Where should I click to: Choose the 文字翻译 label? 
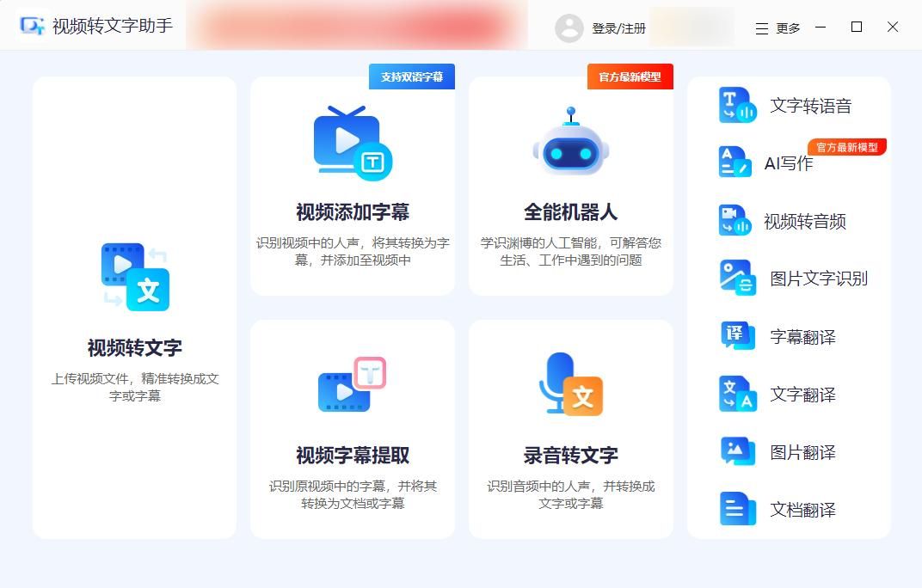point(802,395)
